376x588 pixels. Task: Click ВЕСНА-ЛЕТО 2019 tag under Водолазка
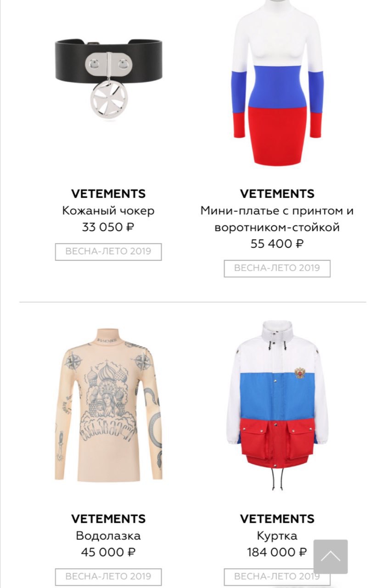point(108,577)
